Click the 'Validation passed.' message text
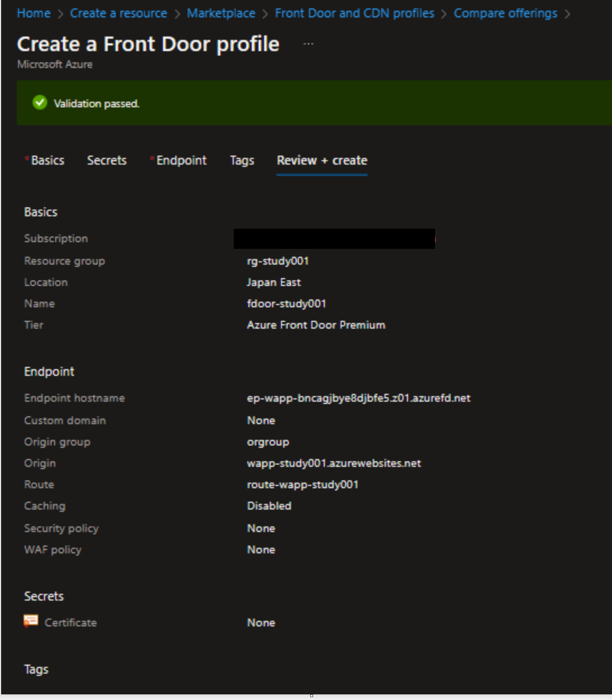The width and height of the screenshot is (612, 700). 97,103
